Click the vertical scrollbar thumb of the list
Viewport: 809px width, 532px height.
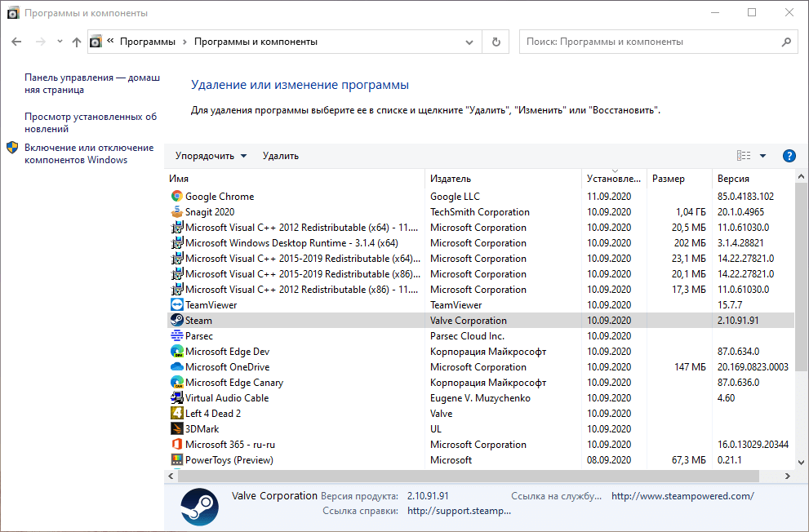pyautogui.click(x=802, y=277)
